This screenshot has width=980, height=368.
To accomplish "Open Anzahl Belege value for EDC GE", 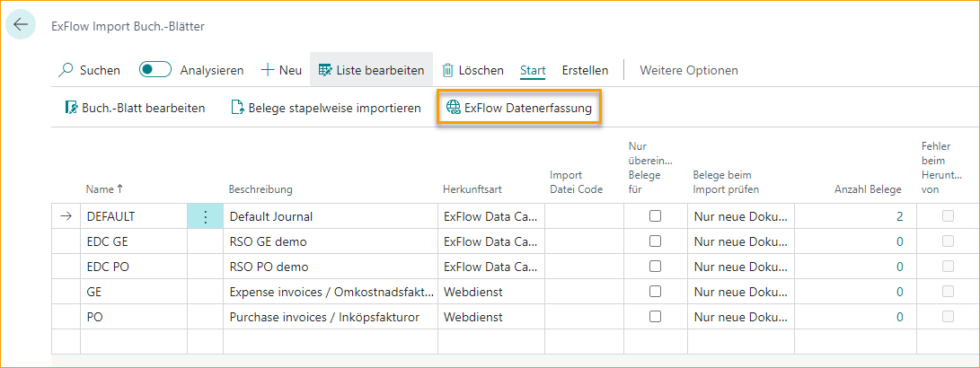I will pyautogui.click(x=900, y=241).
